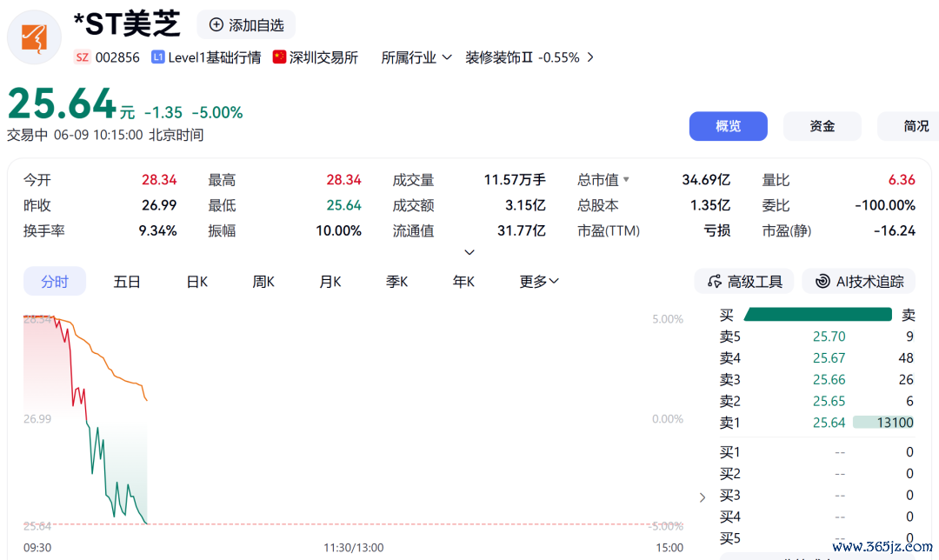Open the 总市值 dropdown triangle
939x560 pixels.
pos(626,179)
